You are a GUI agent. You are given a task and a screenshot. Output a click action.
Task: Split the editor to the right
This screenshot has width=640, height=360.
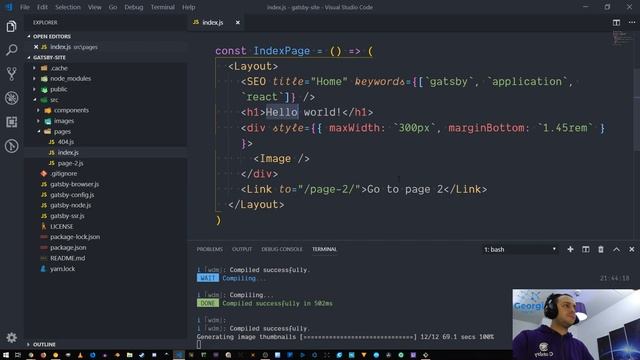coord(616,22)
